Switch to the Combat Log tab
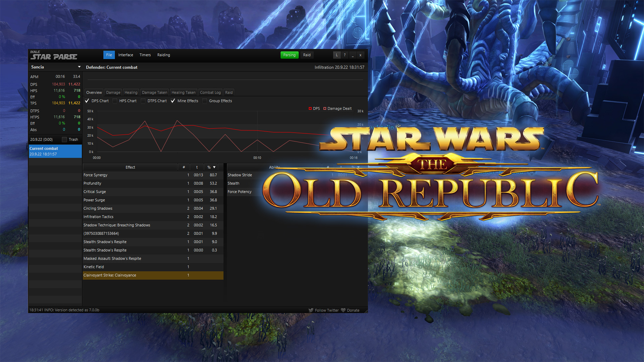The width and height of the screenshot is (644, 362). 210,93
